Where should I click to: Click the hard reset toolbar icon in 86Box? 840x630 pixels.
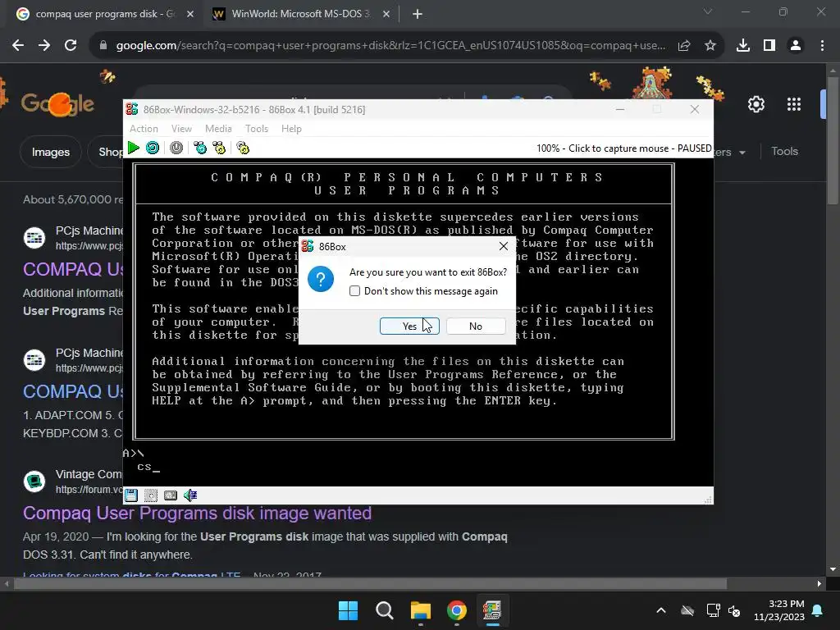click(153, 148)
